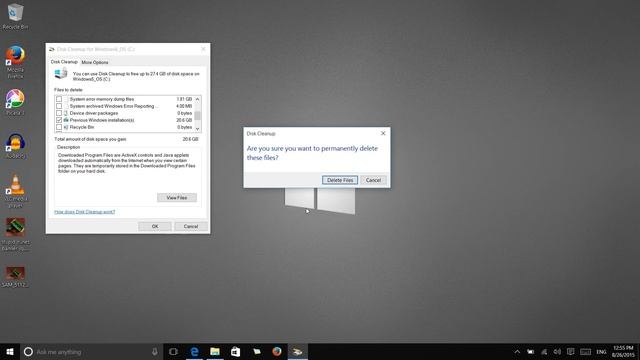This screenshot has height=360, width=640.
Task: Open the Windows Store taskbar icon
Action: coord(236,351)
